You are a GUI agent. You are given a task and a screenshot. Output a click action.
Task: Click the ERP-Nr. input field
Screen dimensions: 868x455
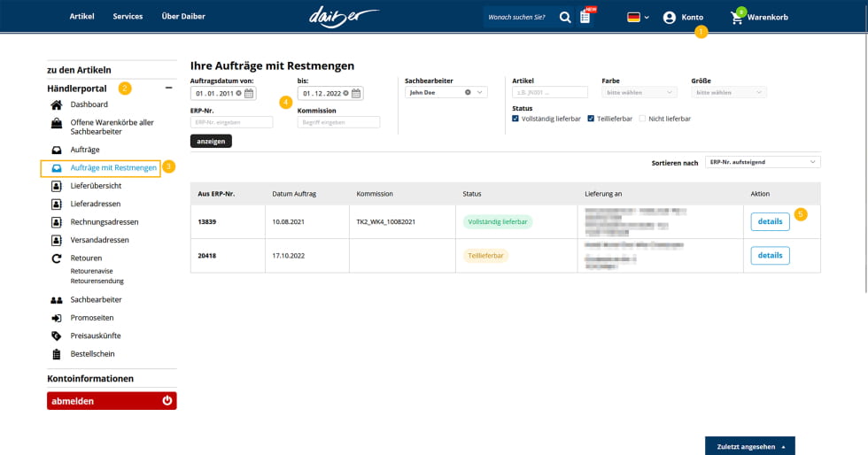[x=231, y=122]
